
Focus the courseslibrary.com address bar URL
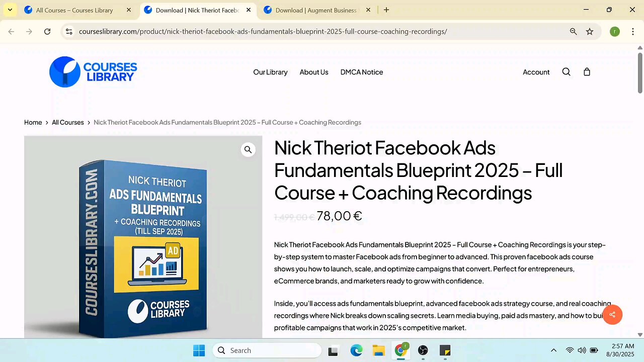pyautogui.click(x=263, y=32)
